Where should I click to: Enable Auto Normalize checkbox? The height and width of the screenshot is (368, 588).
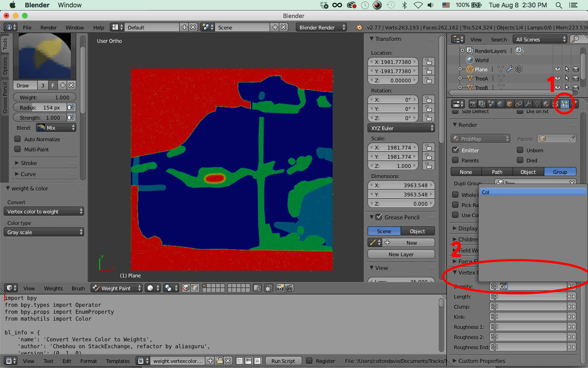click(18, 139)
